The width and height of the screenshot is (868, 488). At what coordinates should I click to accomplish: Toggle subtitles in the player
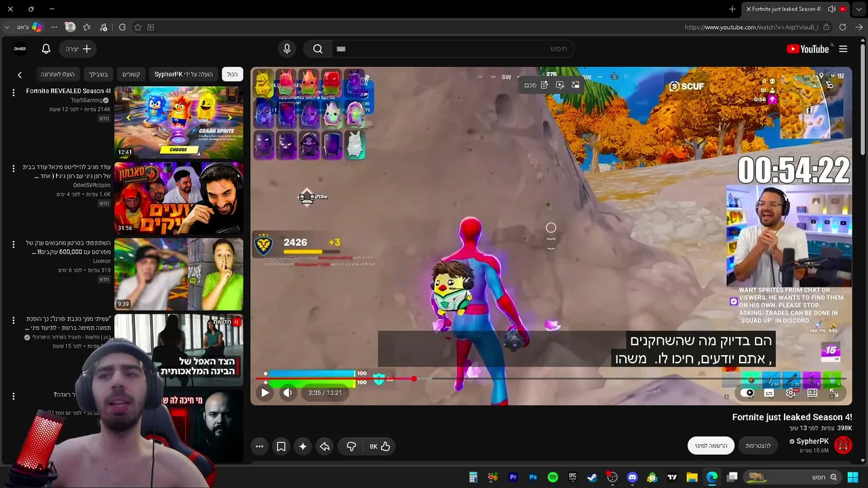point(769,393)
